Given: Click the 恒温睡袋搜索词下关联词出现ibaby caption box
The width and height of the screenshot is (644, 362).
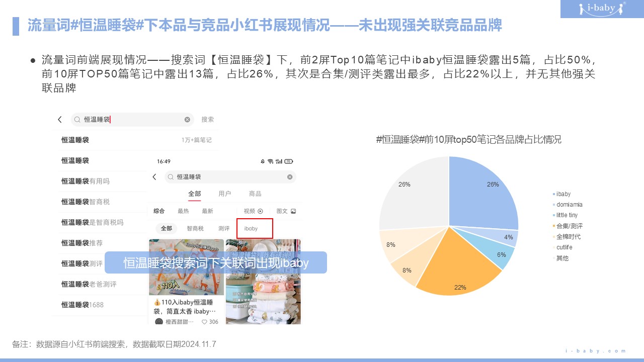Looking at the screenshot, I should pos(216,262).
